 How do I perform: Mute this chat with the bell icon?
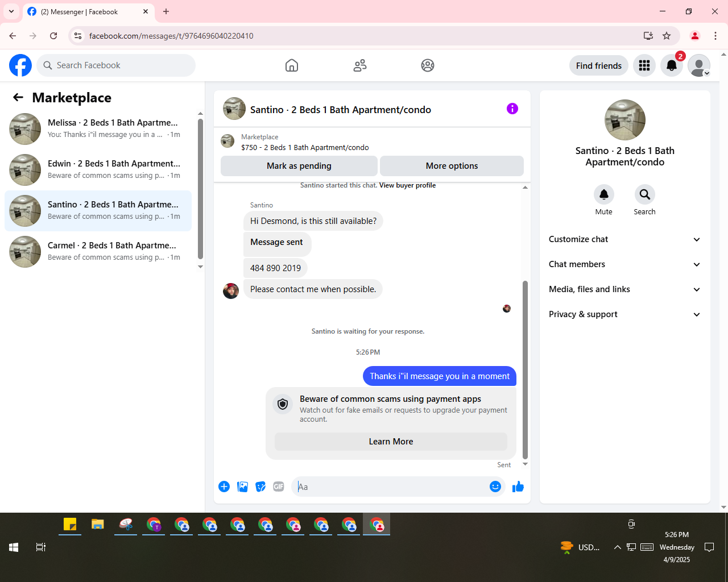click(604, 194)
